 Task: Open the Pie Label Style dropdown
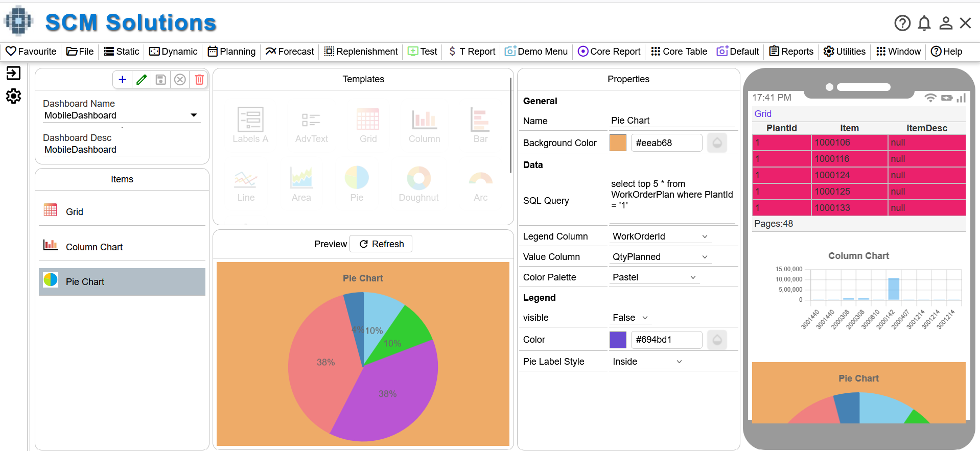(647, 362)
